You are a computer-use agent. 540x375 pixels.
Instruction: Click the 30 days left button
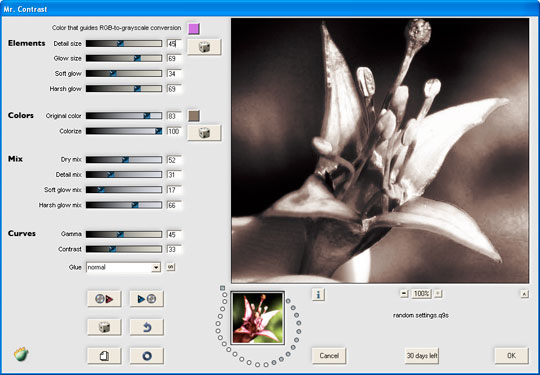pos(422,356)
